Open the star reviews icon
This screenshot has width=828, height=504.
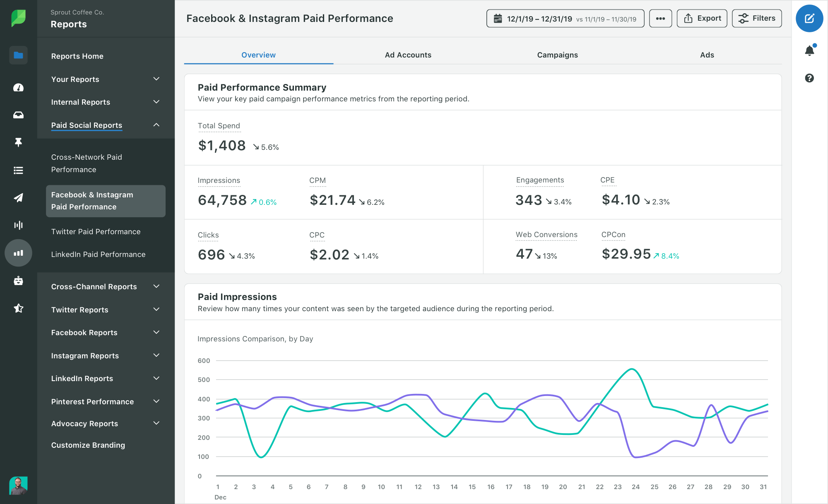click(x=18, y=308)
